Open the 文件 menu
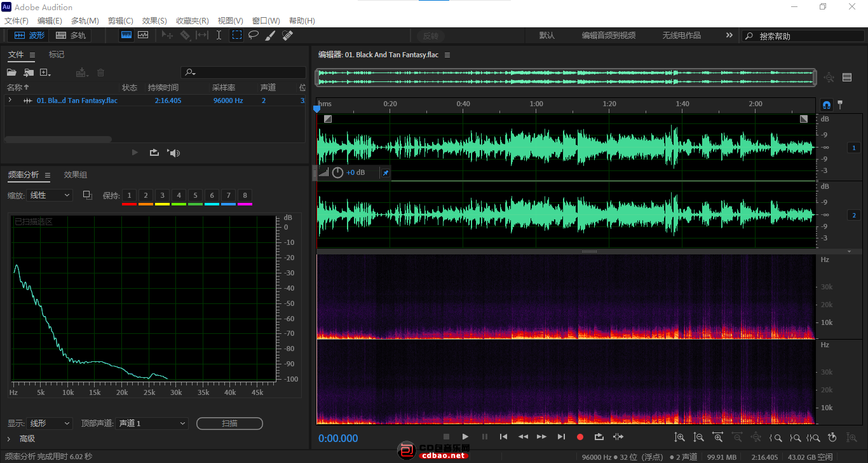868x463 pixels. pos(16,21)
